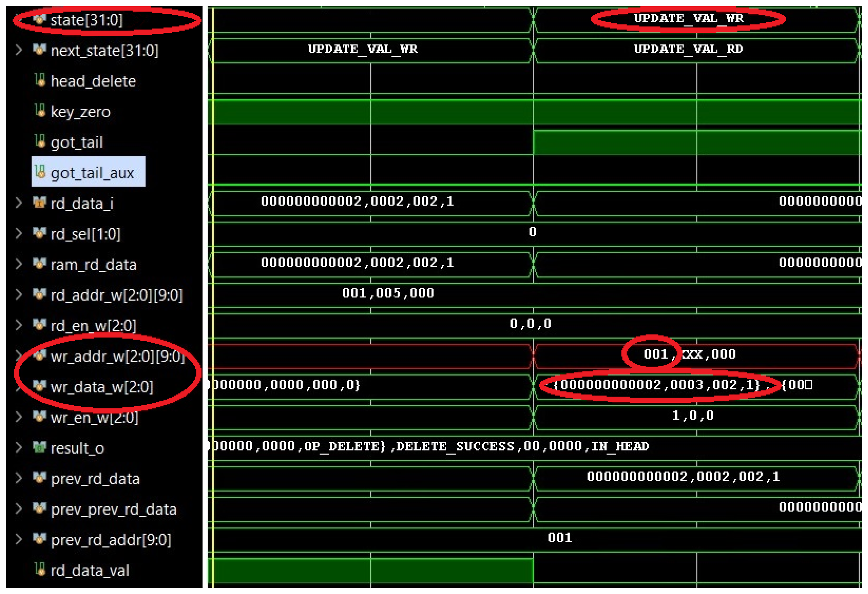Expand the rd_sel[1:0] bus
Screen dimensions: 868x594
tap(19, 233)
